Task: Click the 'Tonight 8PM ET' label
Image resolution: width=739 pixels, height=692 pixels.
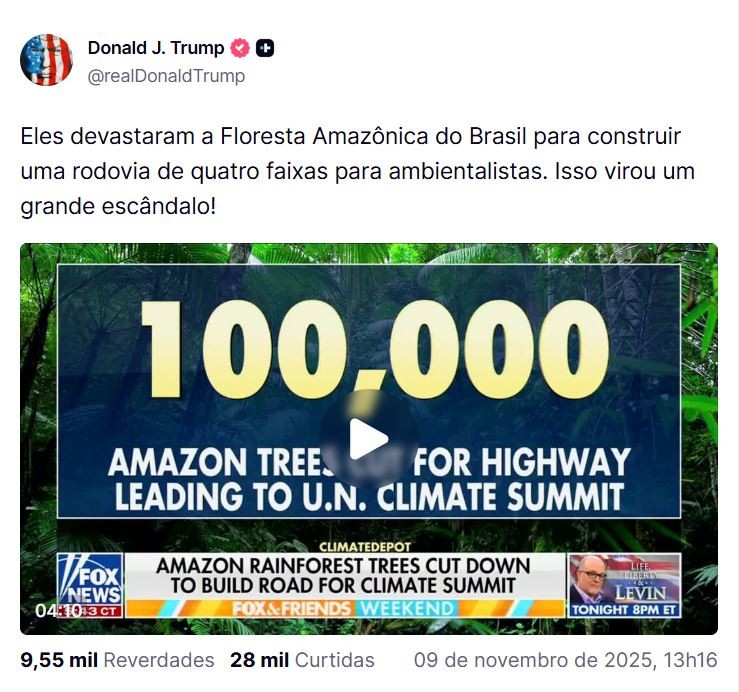Action: pyautogui.click(x=624, y=609)
